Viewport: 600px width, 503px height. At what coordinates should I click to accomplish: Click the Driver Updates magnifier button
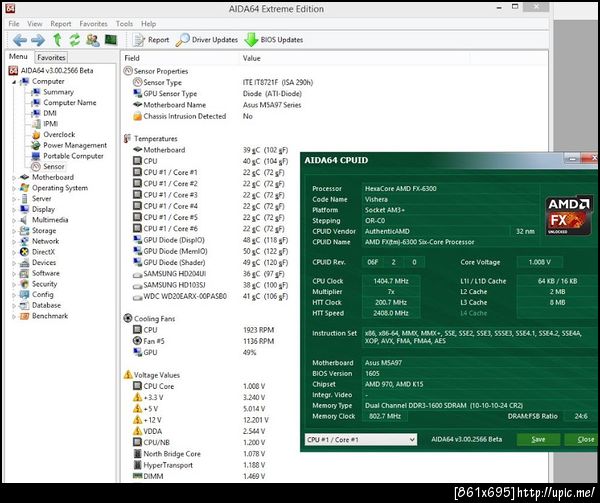pyautogui.click(x=207, y=40)
